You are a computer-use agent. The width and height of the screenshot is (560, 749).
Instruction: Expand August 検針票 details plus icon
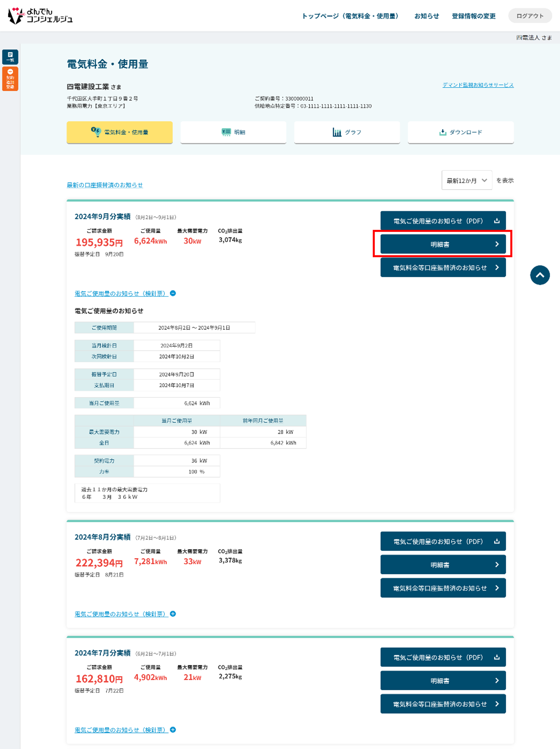tap(173, 614)
